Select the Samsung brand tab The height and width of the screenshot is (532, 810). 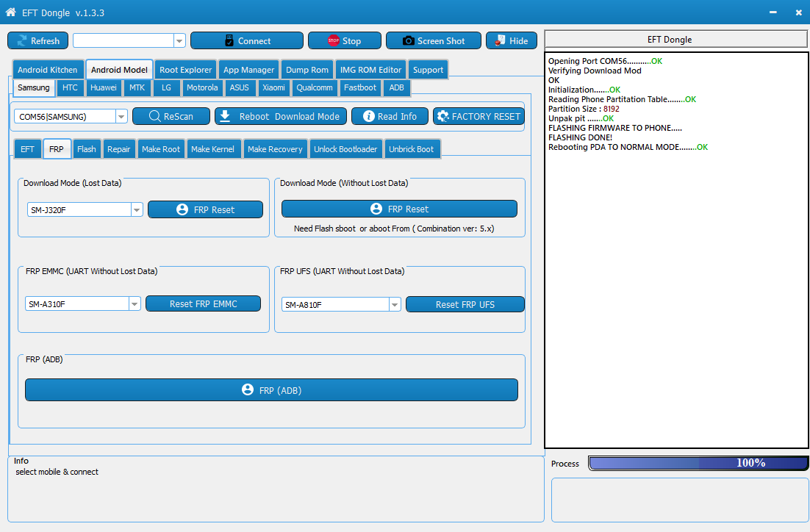[34, 87]
